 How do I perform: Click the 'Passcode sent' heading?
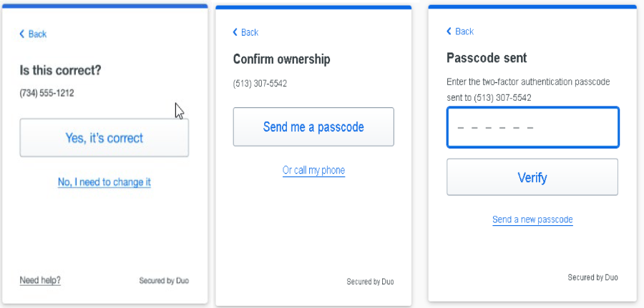[x=487, y=58]
